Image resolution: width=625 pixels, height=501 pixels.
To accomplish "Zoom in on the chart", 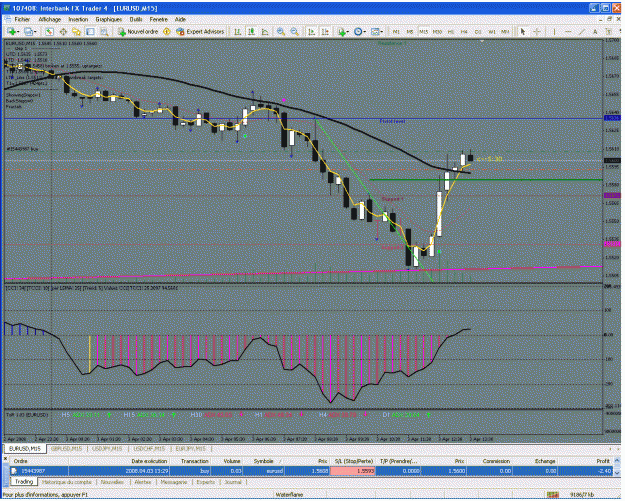I will pyautogui.click(x=281, y=31).
